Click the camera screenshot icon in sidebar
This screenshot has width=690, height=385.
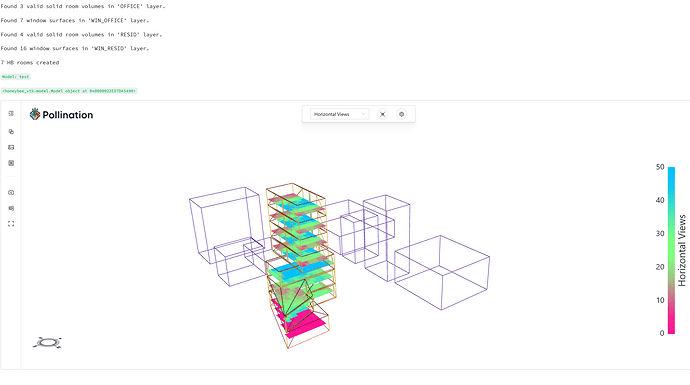tap(11, 193)
